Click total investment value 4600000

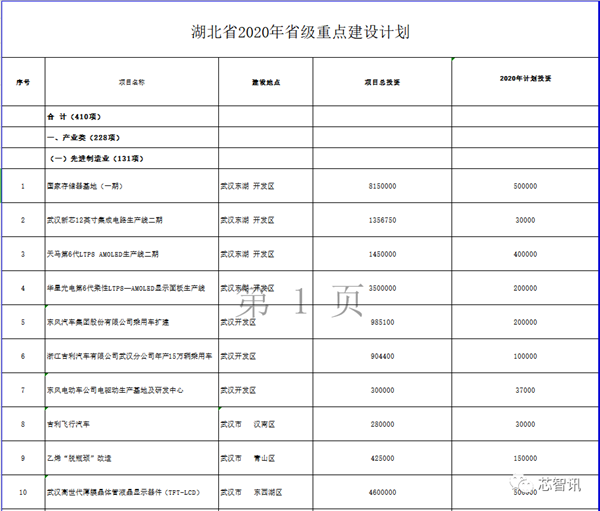(x=382, y=492)
